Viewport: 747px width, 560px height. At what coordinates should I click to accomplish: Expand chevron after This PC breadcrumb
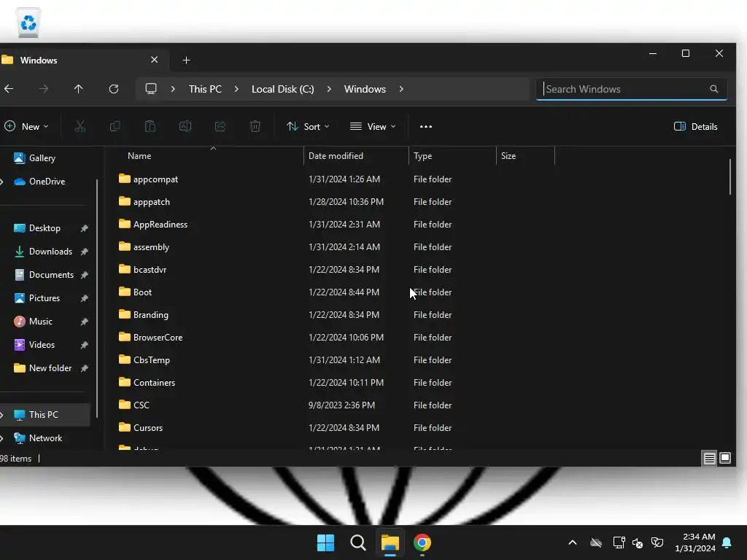pyautogui.click(x=236, y=89)
